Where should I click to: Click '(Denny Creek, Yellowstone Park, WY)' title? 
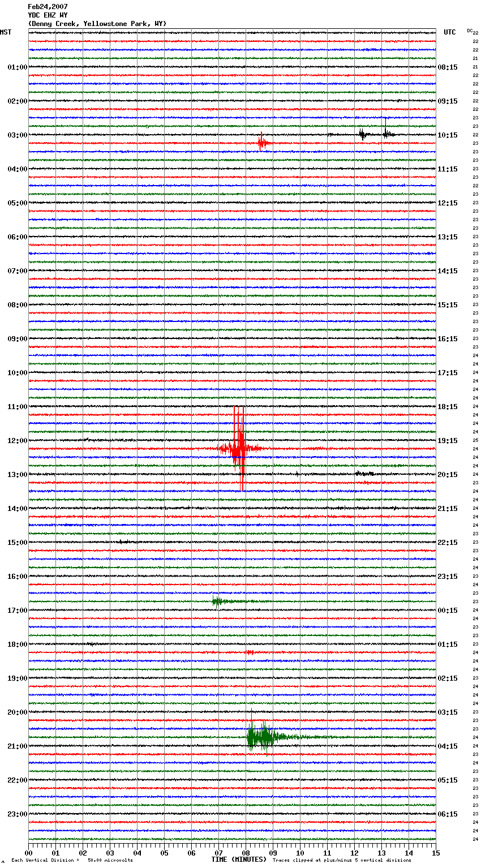click(x=97, y=24)
